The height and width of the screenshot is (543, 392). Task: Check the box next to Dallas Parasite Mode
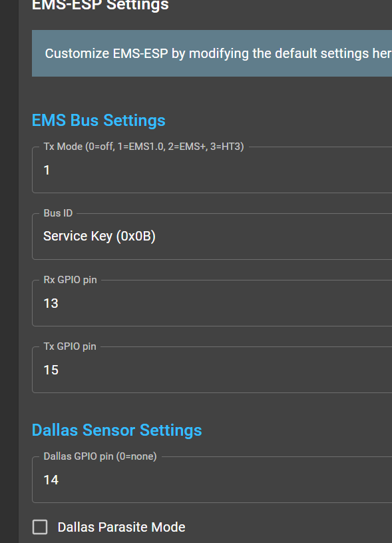(39, 526)
